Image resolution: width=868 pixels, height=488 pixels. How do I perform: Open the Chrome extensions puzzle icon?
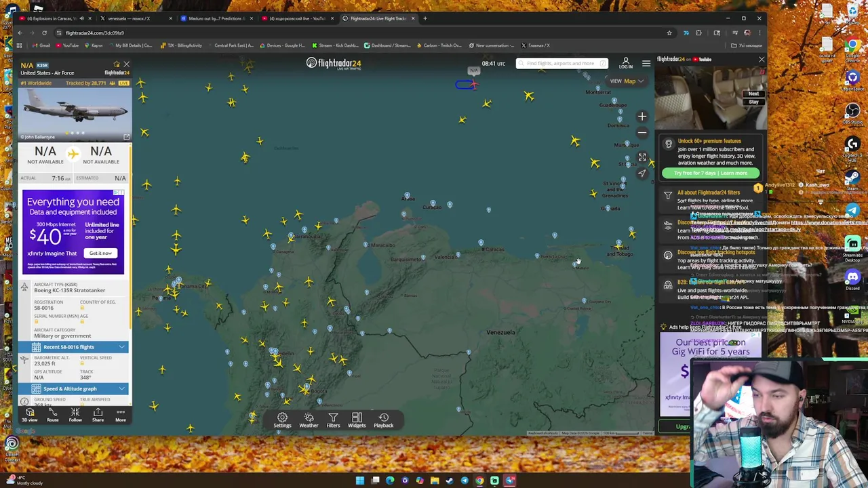coord(698,33)
